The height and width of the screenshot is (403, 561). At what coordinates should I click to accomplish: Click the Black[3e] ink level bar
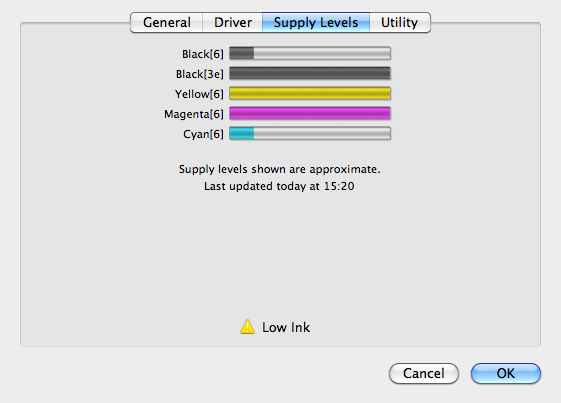pyautogui.click(x=310, y=73)
